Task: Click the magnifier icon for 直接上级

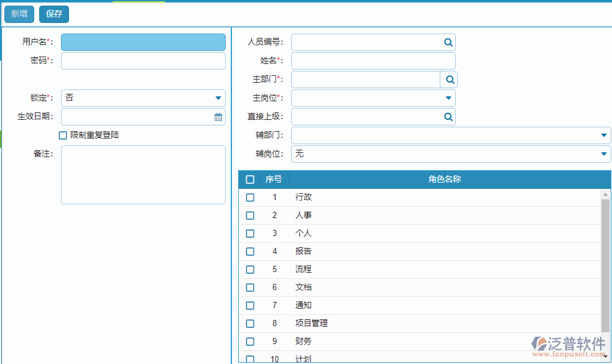Action: click(x=448, y=116)
